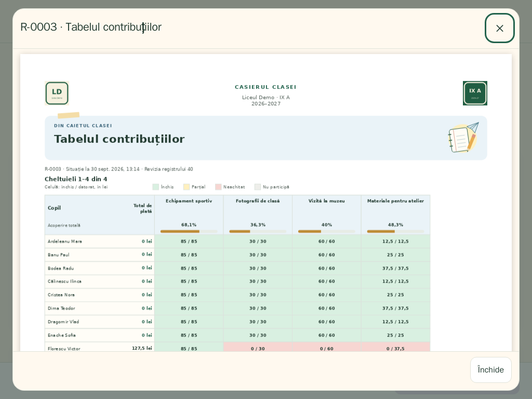Select the Călinescu Ilinca row name
Screen dimensions: 532x399
point(64,281)
